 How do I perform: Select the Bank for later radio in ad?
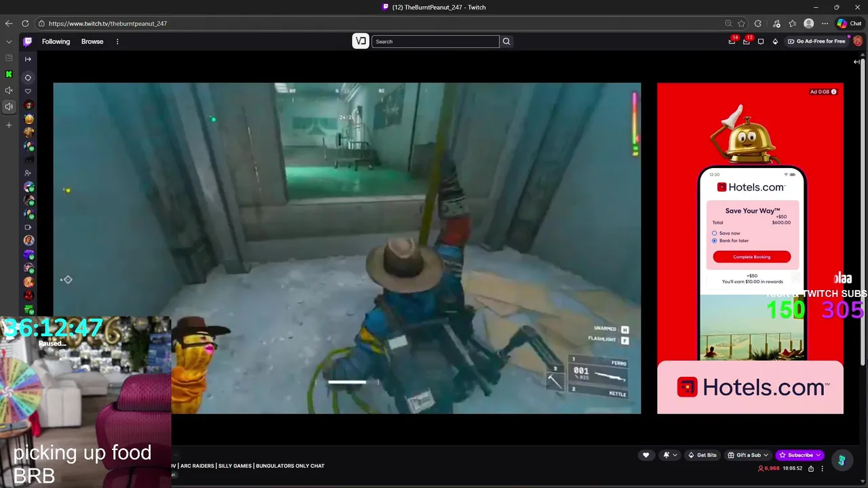pos(714,241)
